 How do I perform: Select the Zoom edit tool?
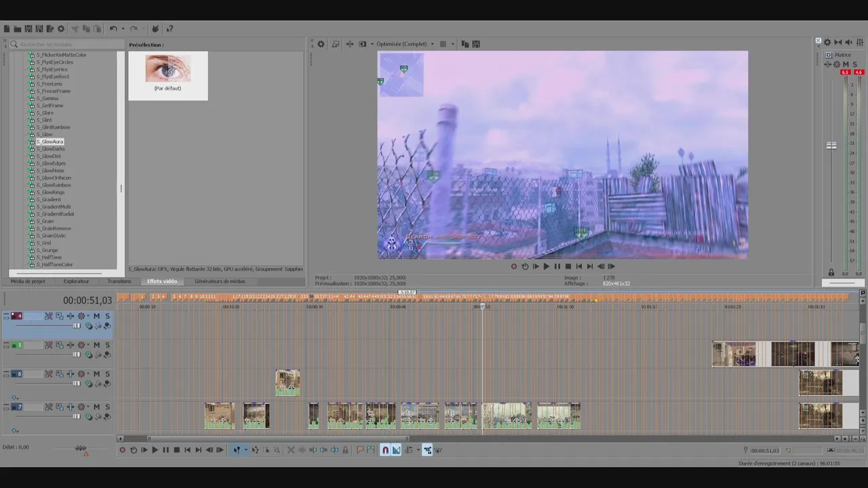(277, 450)
